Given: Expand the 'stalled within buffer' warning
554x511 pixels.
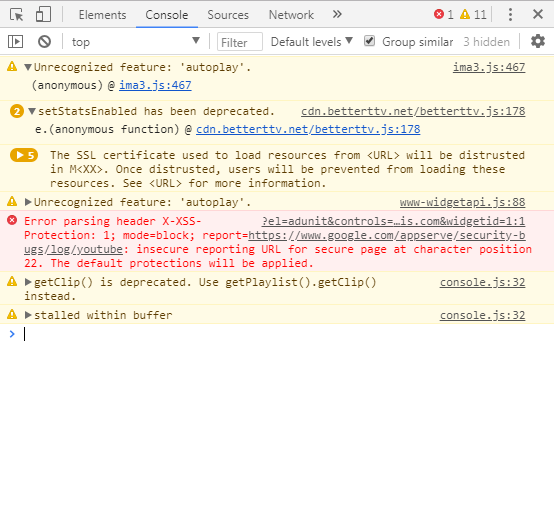Looking at the screenshot, I should pos(28,315).
